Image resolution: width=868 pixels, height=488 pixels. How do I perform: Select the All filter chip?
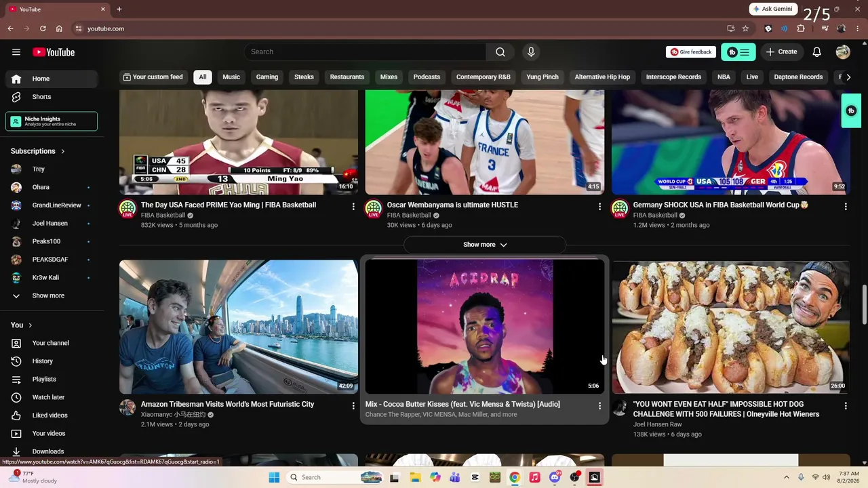click(x=203, y=77)
